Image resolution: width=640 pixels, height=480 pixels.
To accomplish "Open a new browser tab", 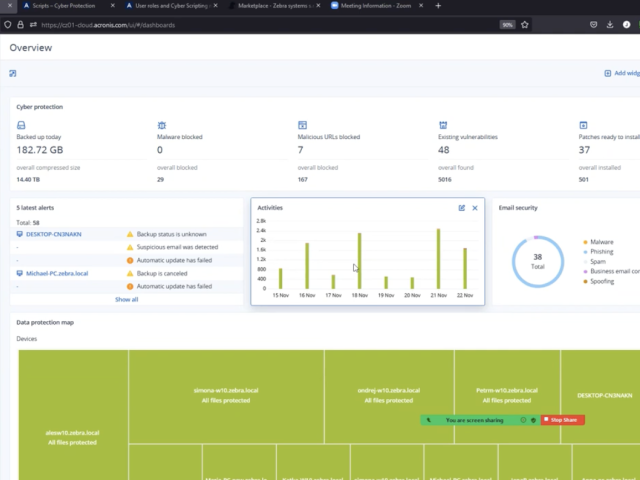I will (438, 6).
